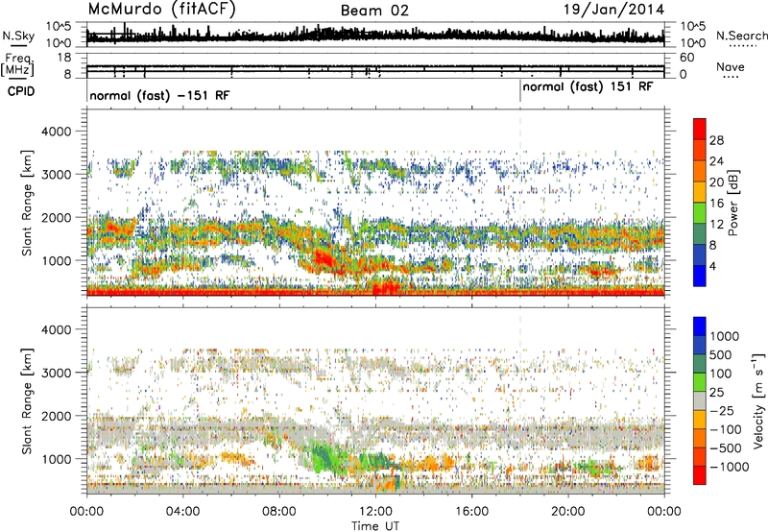The image size is (768, 532).
Task: Click Power colorbar light green segment 12 to 16
Action: pos(700,212)
